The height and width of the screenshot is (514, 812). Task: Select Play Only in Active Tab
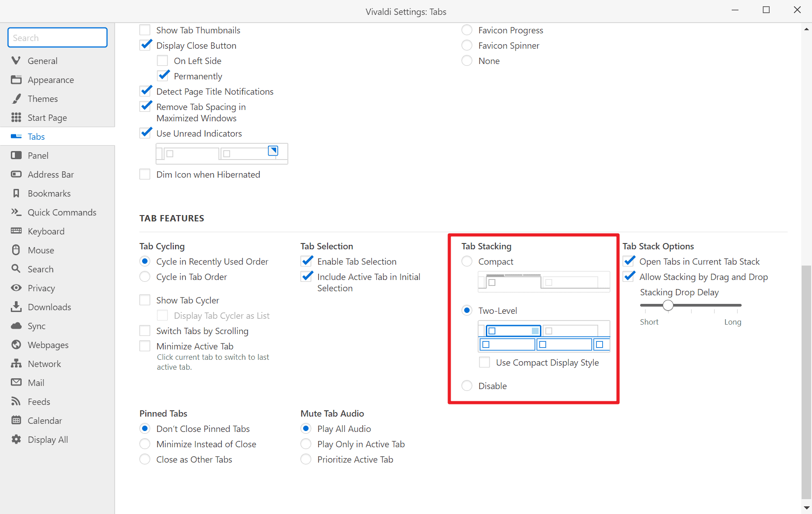click(306, 444)
